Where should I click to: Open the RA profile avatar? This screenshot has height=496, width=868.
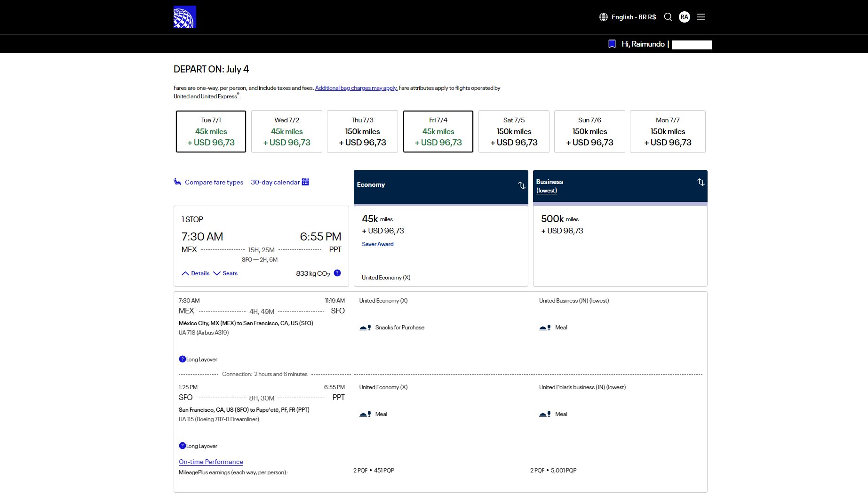click(x=685, y=17)
